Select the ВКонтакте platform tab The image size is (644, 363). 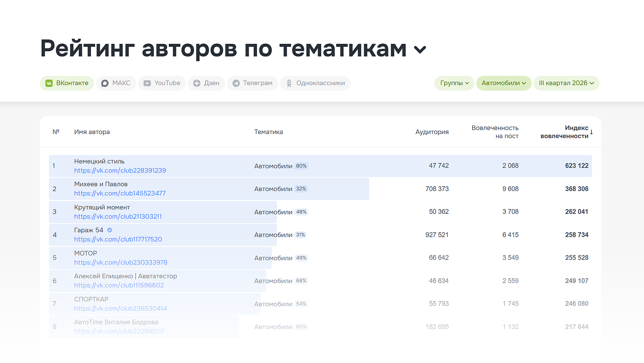pos(67,83)
